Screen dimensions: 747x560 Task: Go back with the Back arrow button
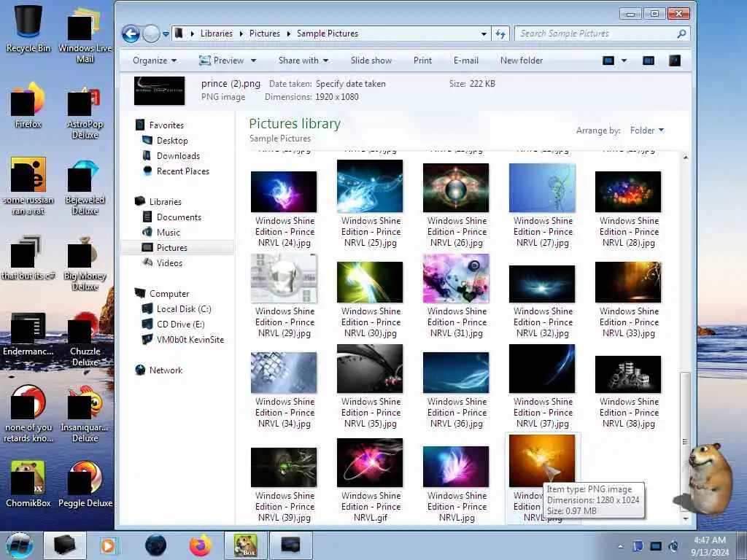(131, 34)
